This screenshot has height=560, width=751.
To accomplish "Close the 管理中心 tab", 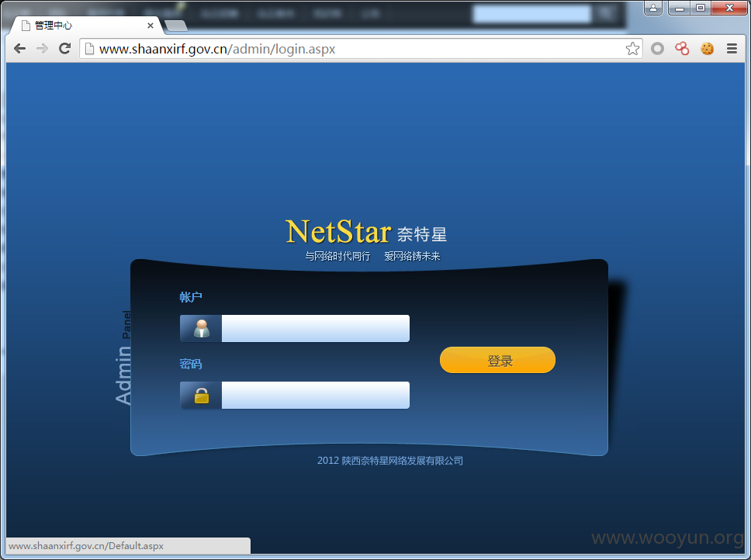I will point(151,26).
